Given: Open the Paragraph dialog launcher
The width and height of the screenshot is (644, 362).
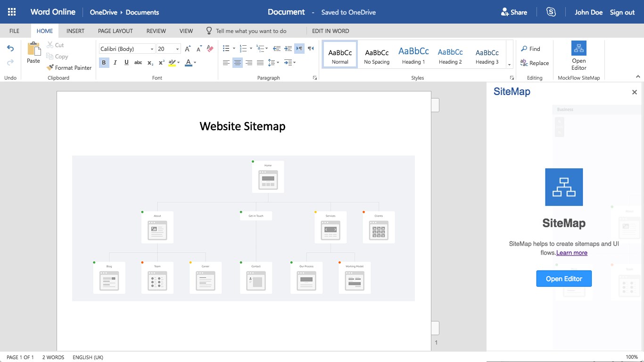Looking at the screenshot, I should click(315, 78).
